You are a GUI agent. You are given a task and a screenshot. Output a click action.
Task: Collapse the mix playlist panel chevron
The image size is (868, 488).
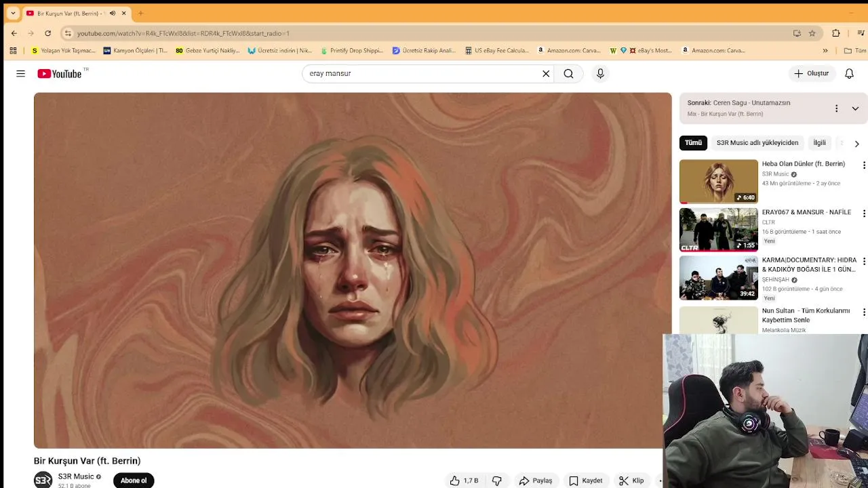click(855, 108)
